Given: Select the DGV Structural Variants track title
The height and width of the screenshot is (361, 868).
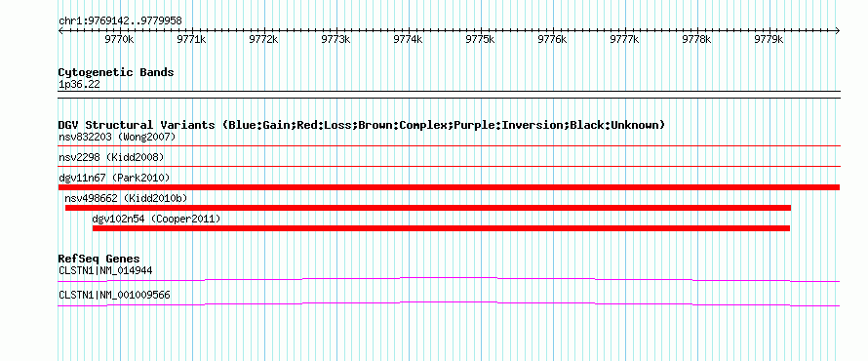Looking at the screenshot, I should pyautogui.click(x=362, y=125).
